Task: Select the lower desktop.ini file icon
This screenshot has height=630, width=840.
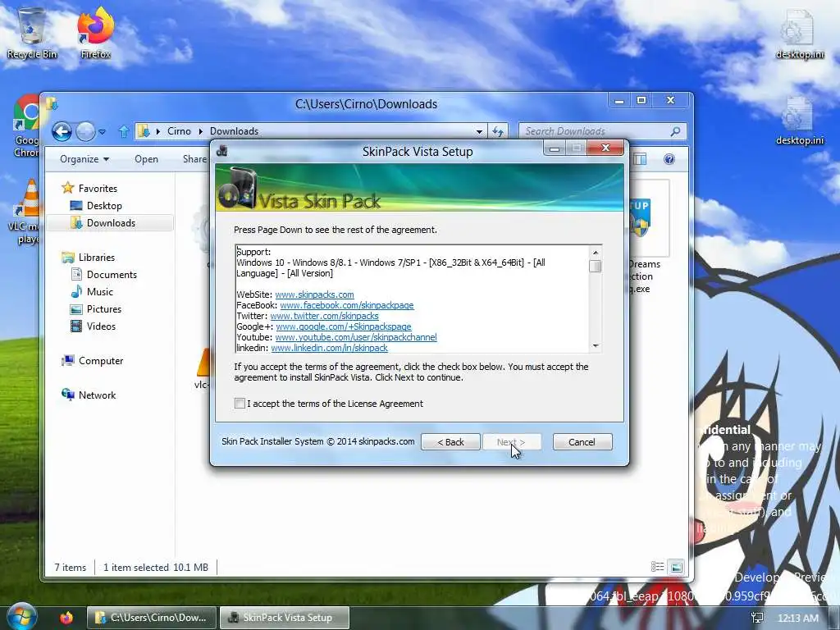Action: (800, 120)
